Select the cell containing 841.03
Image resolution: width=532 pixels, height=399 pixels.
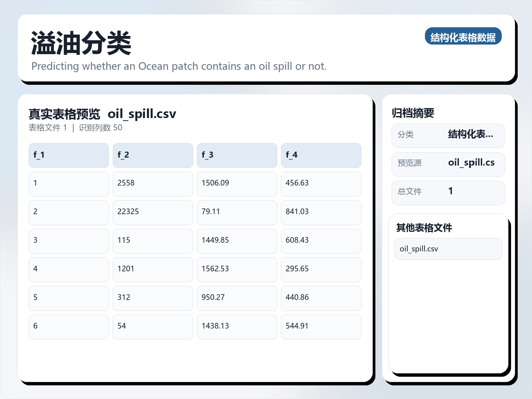point(321,211)
